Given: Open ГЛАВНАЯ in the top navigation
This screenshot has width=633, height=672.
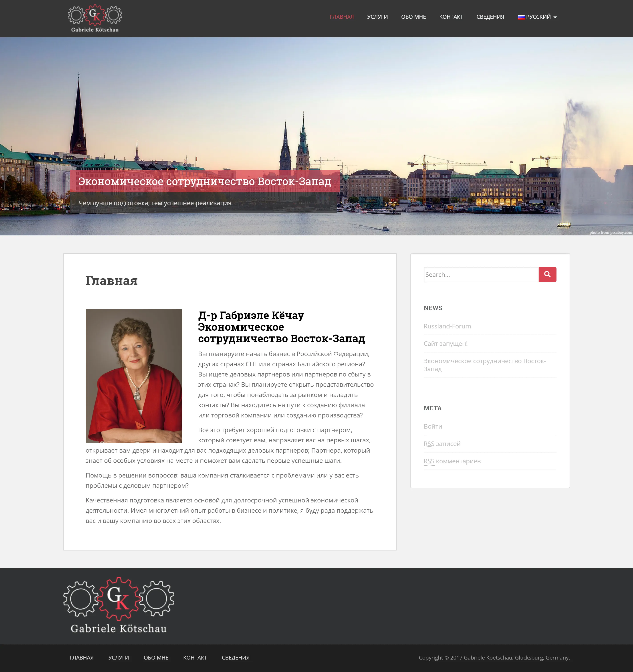Looking at the screenshot, I should 342,17.
